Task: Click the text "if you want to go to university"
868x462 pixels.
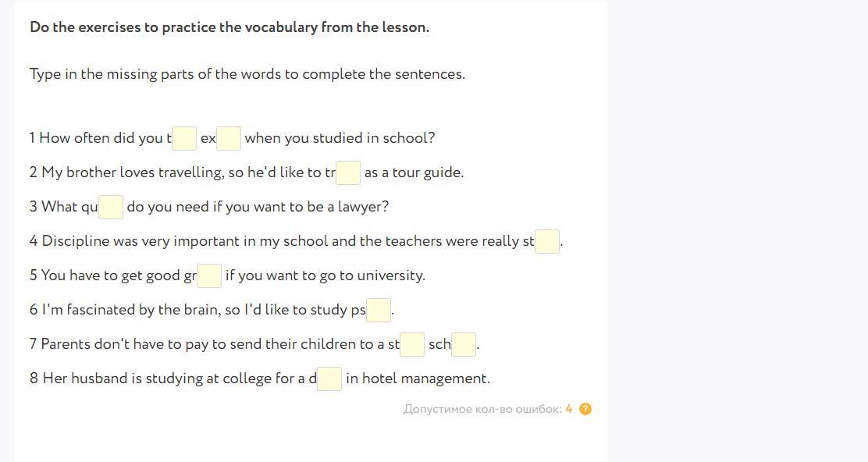Action: [325, 275]
